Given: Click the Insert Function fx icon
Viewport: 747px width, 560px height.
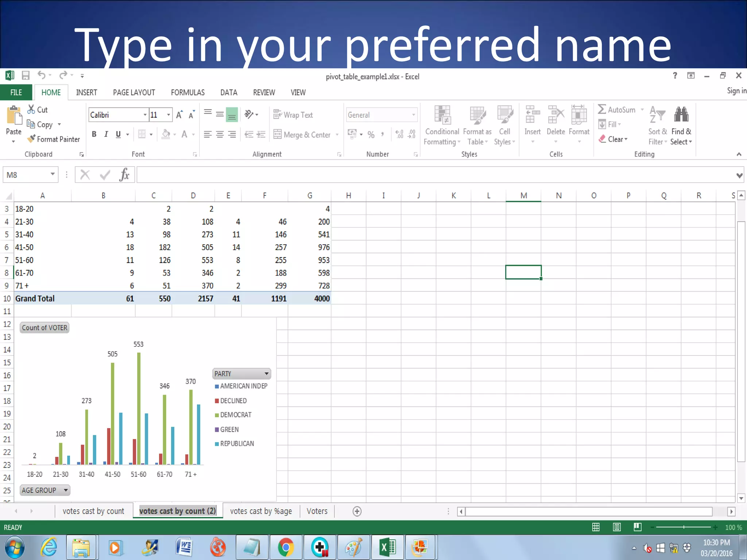Looking at the screenshot, I should click(124, 175).
